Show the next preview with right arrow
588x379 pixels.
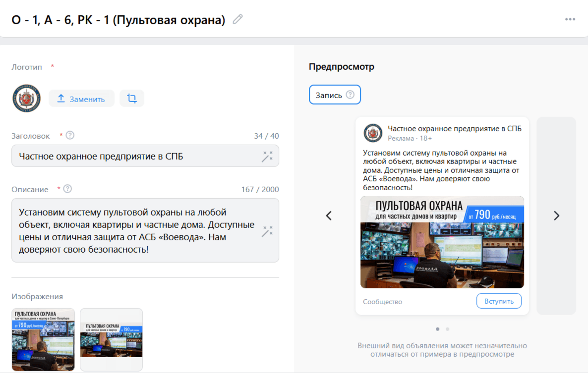click(x=556, y=216)
